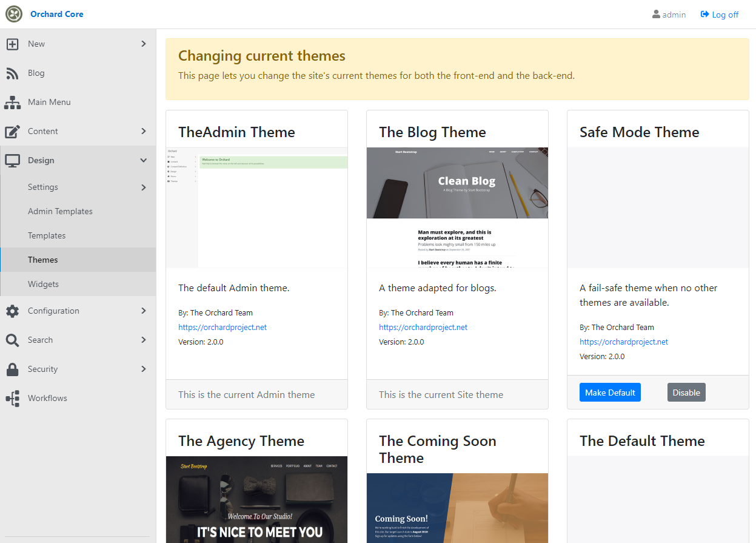Open Admin Templates in the sidebar
This screenshot has height=543, width=756.
[78, 211]
